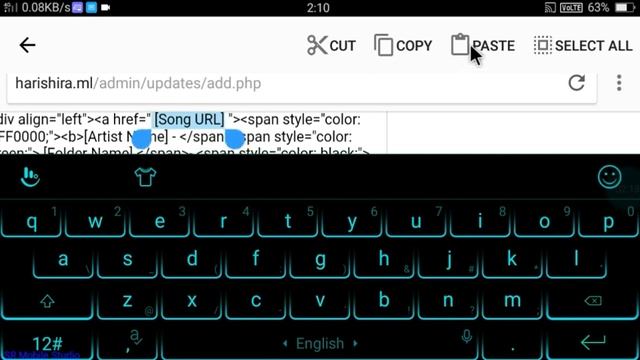640x360 pixels.
Task: Tap the voice input microphone icon
Action: point(467,336)
